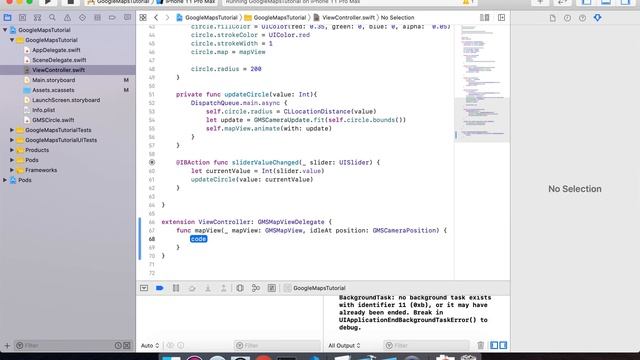The image size is (640, 360).
Task: Expand the Pods folder inside project
Action: pos(12,160)
